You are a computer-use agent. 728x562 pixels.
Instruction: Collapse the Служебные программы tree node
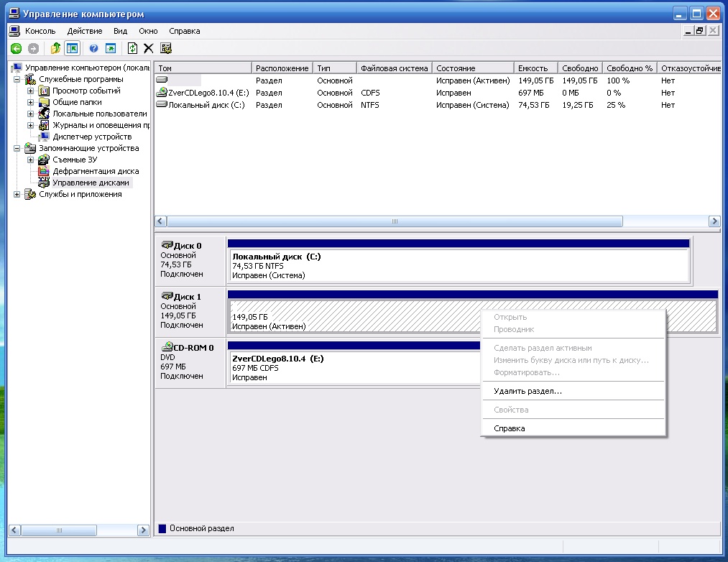tap(17, 80)
